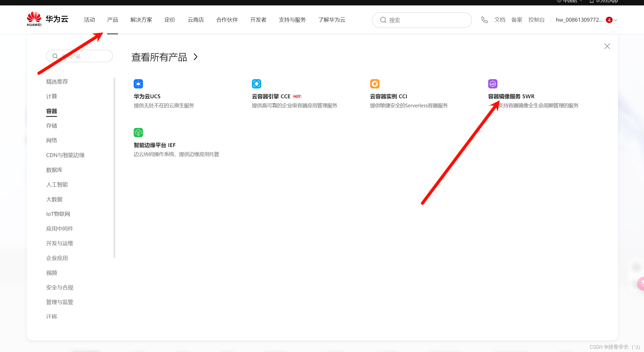Open the 智能边缘平台 IEF icon
This screenshot has height=352, width=644.
138,133
